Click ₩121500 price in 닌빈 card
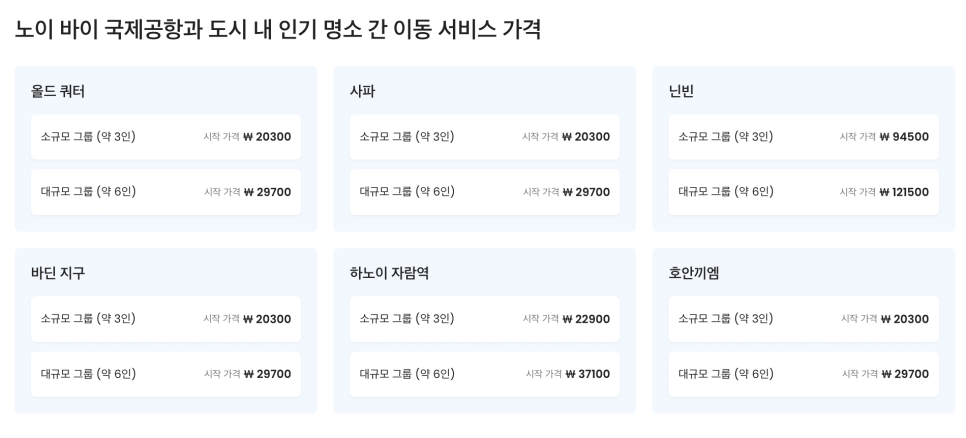 point(904,192)
